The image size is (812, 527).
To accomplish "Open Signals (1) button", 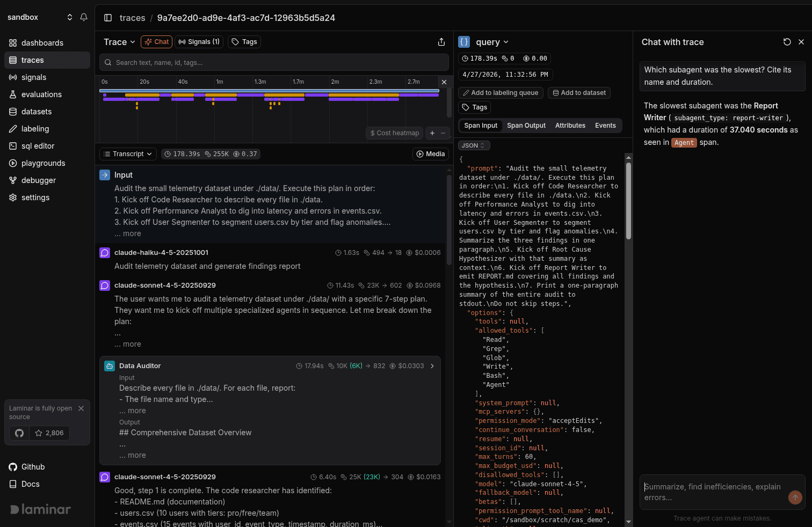I will [199, 42].
